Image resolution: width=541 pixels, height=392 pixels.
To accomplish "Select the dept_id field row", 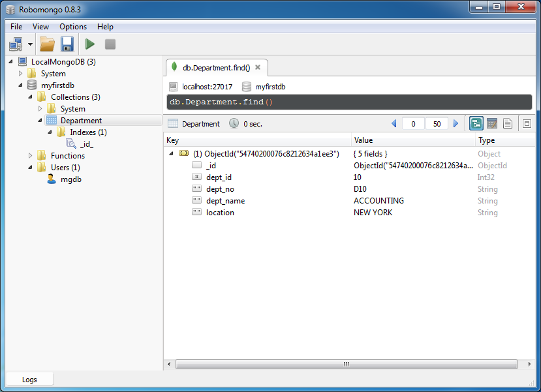I will click(349, 177).
